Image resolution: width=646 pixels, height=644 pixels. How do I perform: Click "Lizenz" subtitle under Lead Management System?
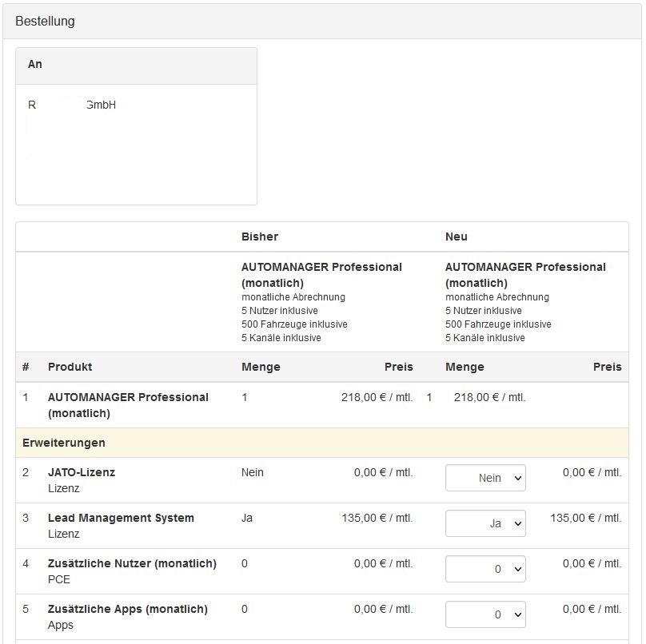point(63,534)
